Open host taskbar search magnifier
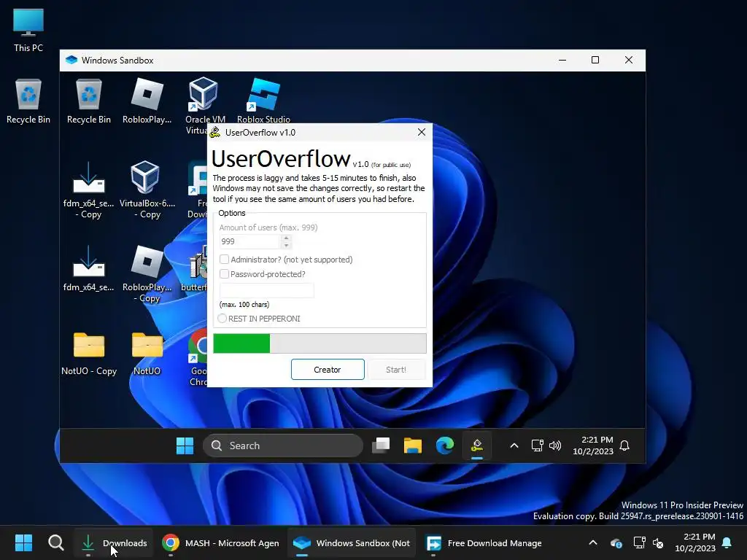 (x=55, y=542)
